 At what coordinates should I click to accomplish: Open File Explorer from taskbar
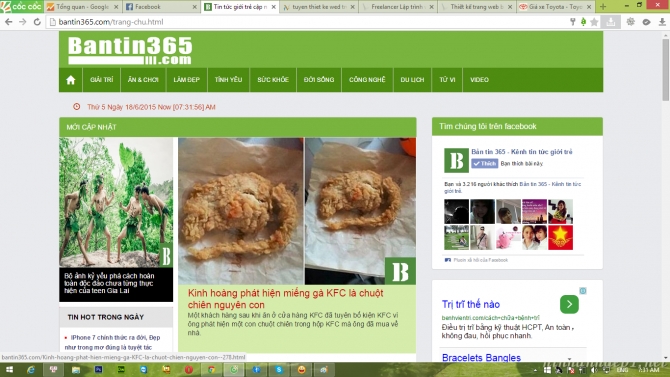click(76, 370)
